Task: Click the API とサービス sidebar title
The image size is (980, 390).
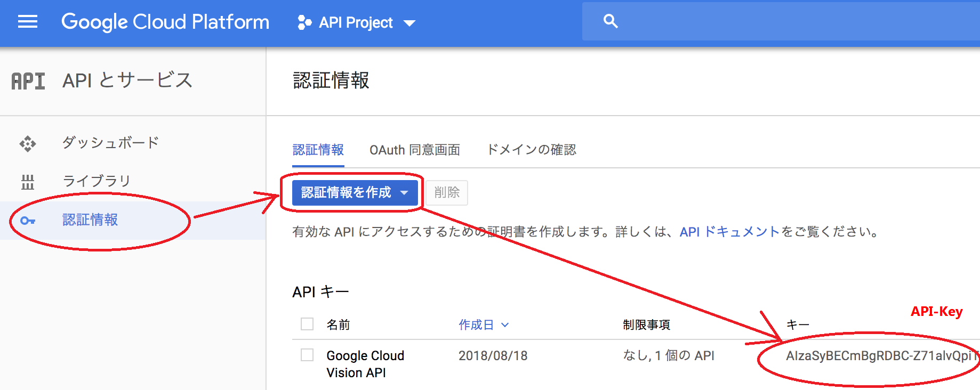Action: point(127,80)
